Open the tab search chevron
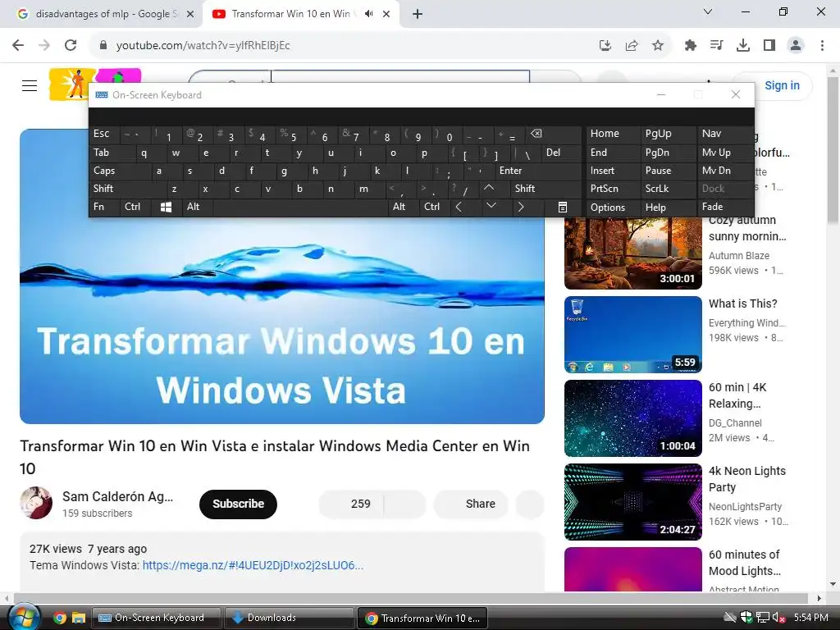This screenshot has height=630, width=840. click(708, 11)
